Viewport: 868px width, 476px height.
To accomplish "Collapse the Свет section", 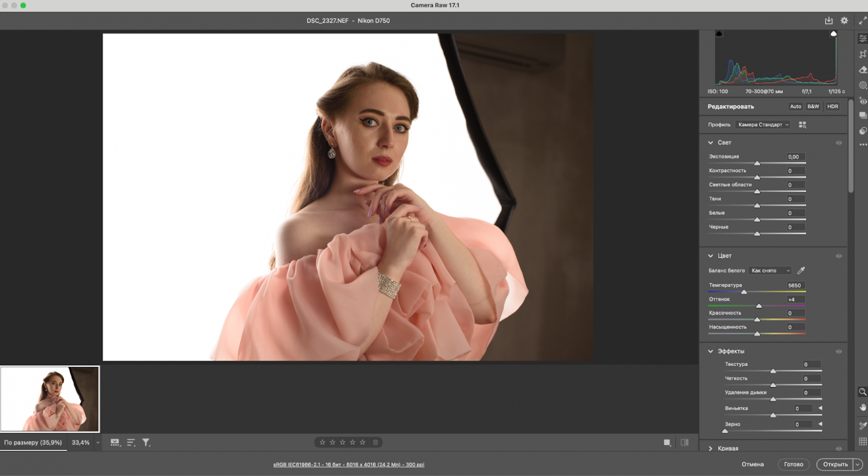I will pyautogui.click(x=711, y=143).
